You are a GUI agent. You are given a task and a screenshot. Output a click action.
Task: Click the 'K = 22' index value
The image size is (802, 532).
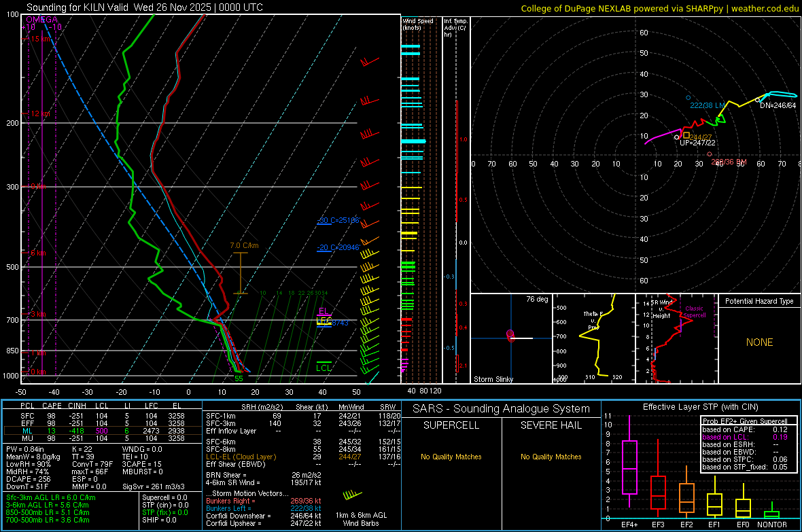[81, 449]
